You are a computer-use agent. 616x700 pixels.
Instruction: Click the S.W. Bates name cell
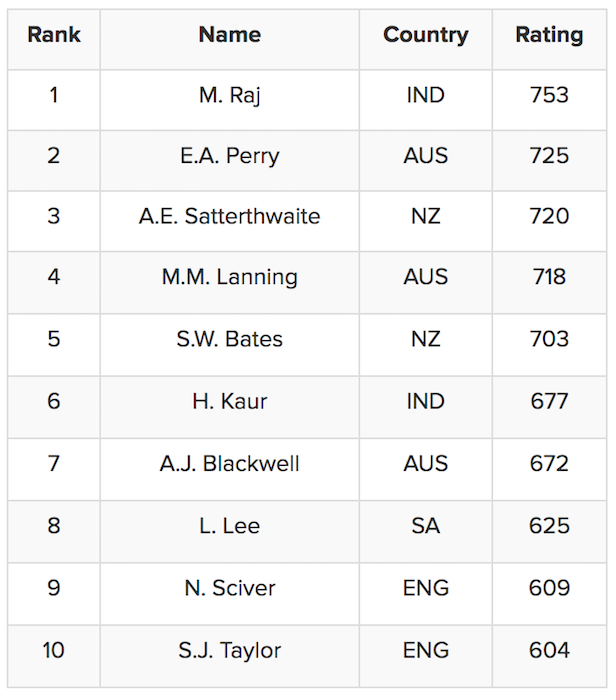point(230,340)
